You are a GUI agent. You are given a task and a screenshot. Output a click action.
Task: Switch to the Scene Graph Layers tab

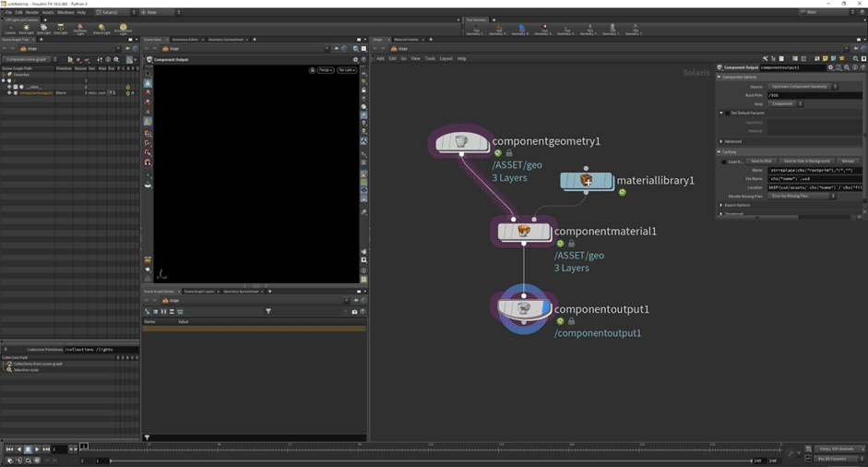click(x=199, y=292)
